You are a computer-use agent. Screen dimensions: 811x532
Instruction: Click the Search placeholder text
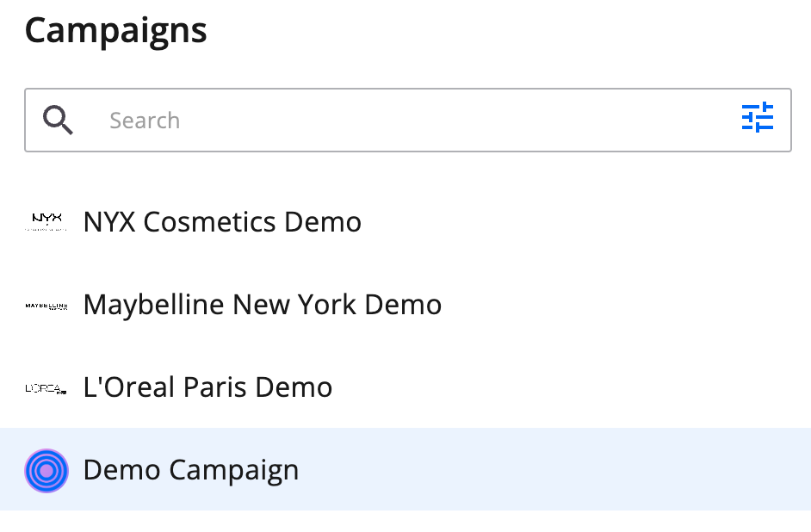click(x=145, y=121)
